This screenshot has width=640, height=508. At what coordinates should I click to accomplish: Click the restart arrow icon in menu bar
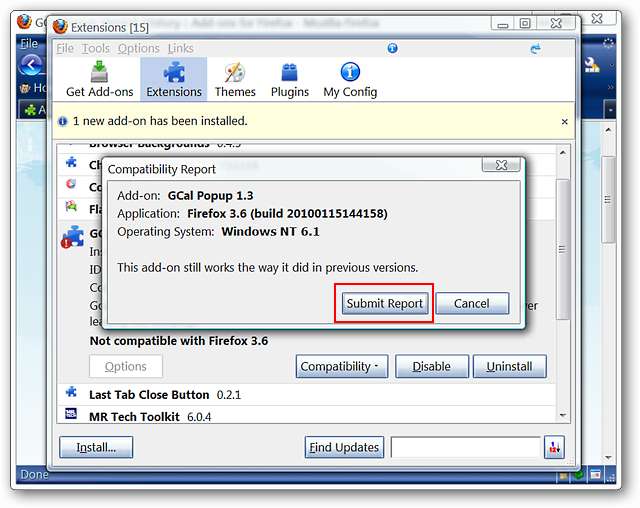535,49
